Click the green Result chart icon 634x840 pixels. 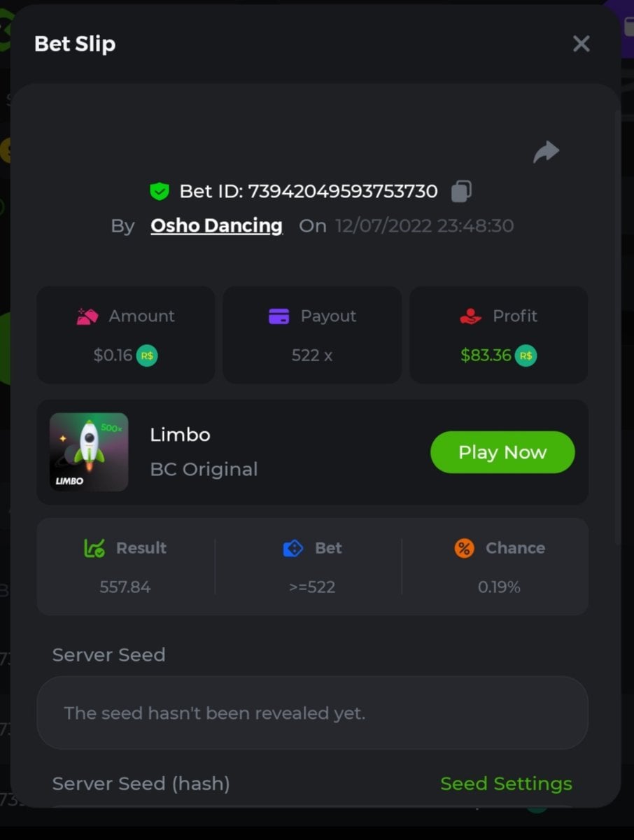pos(94,548)
